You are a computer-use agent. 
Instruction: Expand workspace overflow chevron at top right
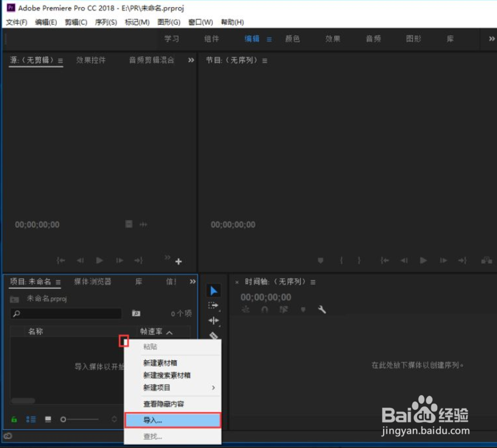[492, 38]
